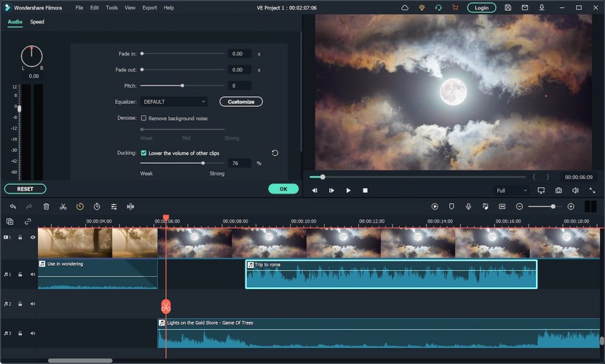Disable Lower the volume of other clips
The width and height of the screenshot is (605, 364).
pos(143,152)
